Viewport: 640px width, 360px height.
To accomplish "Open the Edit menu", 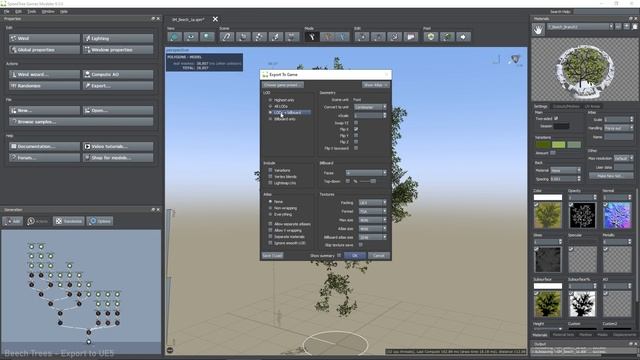I will (18, 11).
